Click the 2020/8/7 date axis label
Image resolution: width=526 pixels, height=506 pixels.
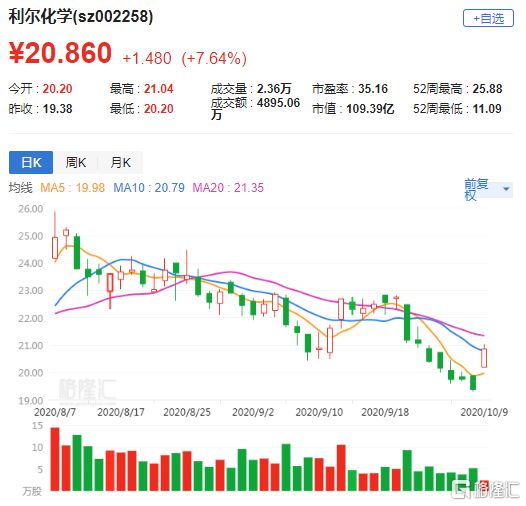click(55, 412)
